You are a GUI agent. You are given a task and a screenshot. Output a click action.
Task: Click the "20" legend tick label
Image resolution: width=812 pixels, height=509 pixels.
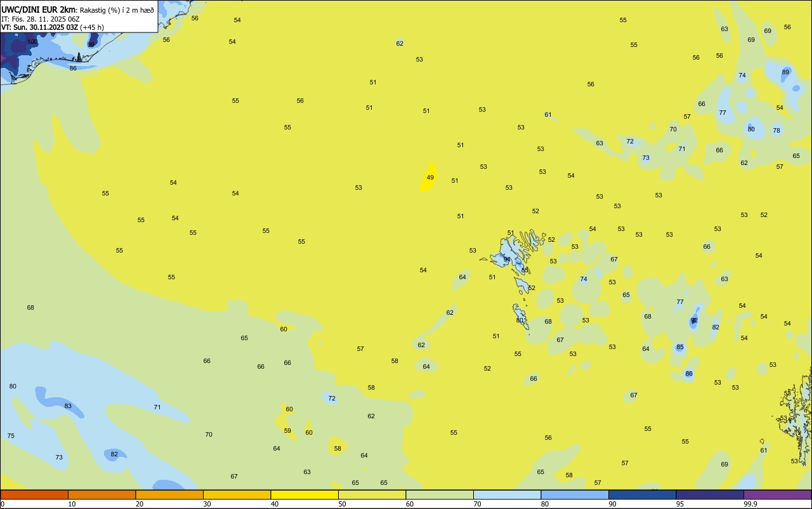coord(140,504)
